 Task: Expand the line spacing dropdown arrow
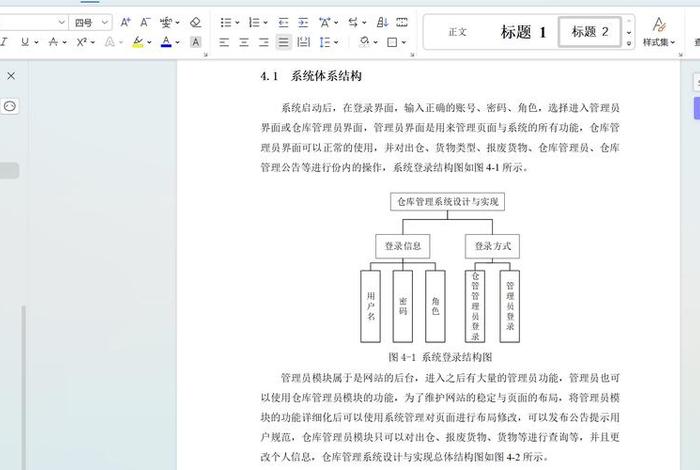coord(336,42)
